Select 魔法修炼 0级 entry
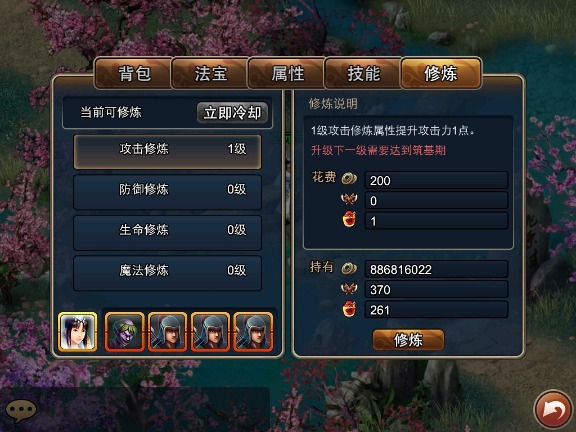 [x=168, y=273]
